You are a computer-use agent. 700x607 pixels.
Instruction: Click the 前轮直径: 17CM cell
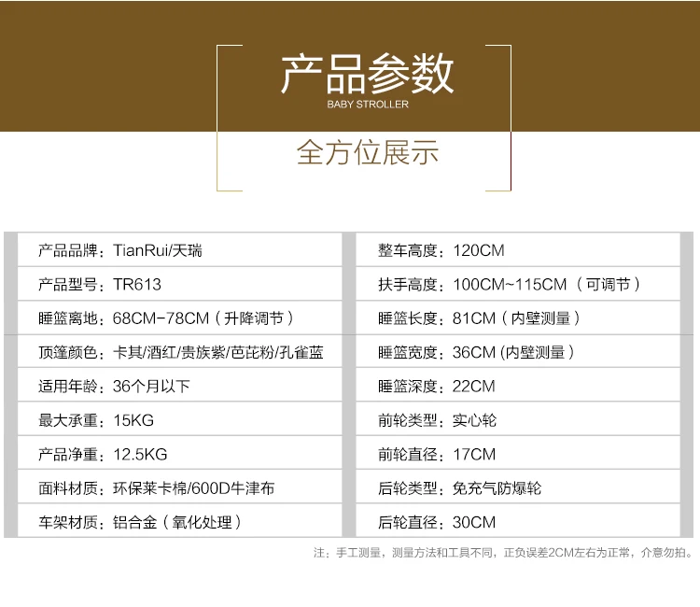pos(518,454)
